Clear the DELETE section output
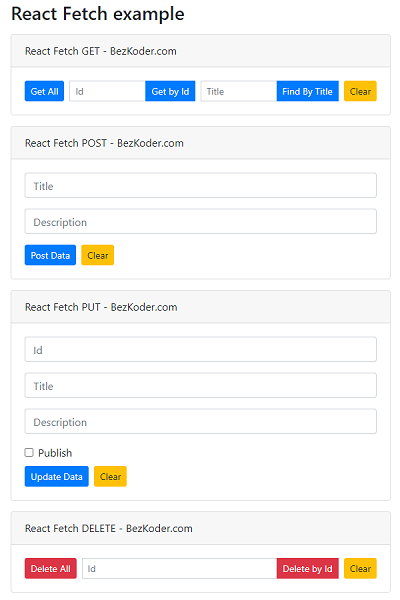Image resolution: width=400 pixels, height=600 pixels. (x=360, y=569)
